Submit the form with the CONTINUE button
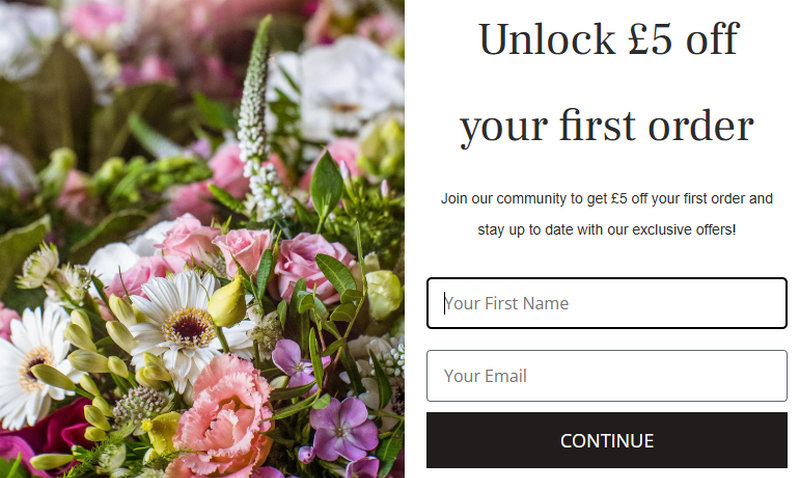800x478 pixels. click(607, 440)
